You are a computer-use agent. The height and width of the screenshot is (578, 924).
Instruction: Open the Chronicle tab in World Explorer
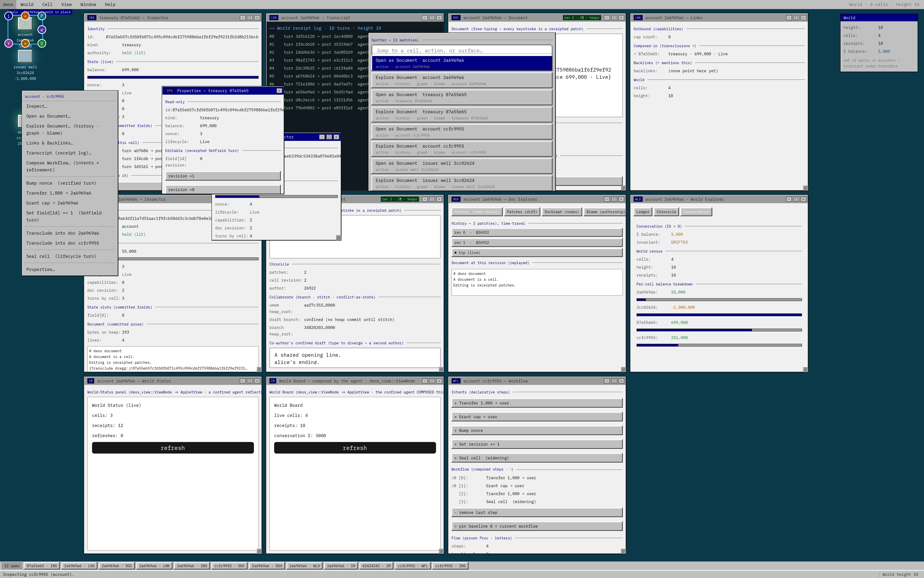pyautogui.click(x=666, y=212)
